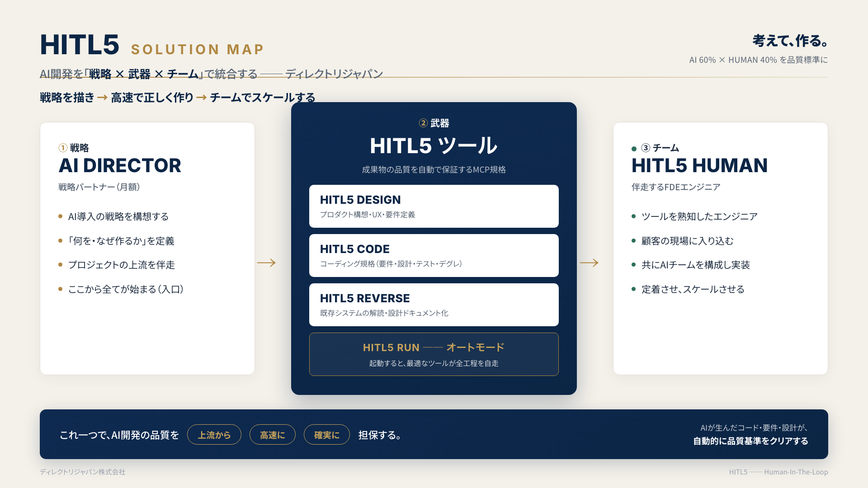Click 定着させ、スケールさせる bullet
The width and height of the screenshot is (868, 488).
coord(693,289)
